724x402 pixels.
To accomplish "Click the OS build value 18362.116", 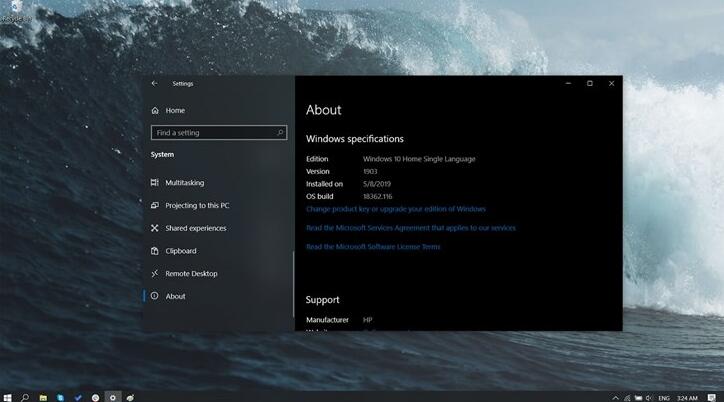I will click(x=378, y=196).
